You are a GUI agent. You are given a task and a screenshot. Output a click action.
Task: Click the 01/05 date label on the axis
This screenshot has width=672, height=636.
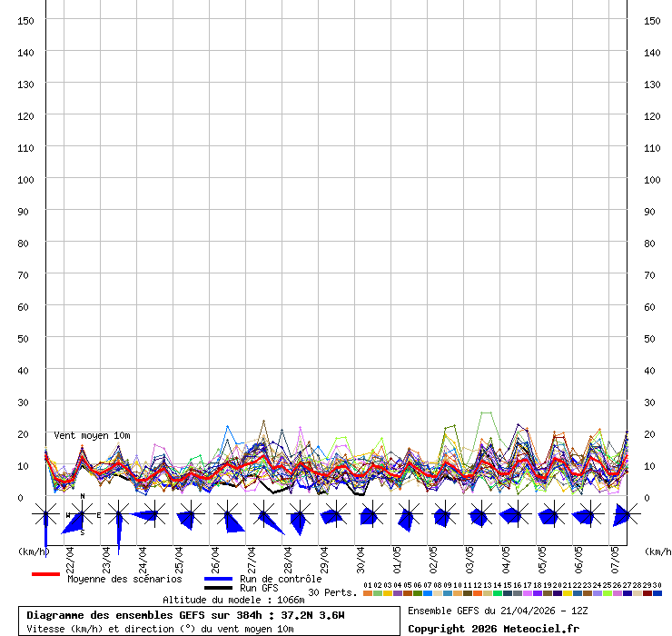click(x=397, y=556)
